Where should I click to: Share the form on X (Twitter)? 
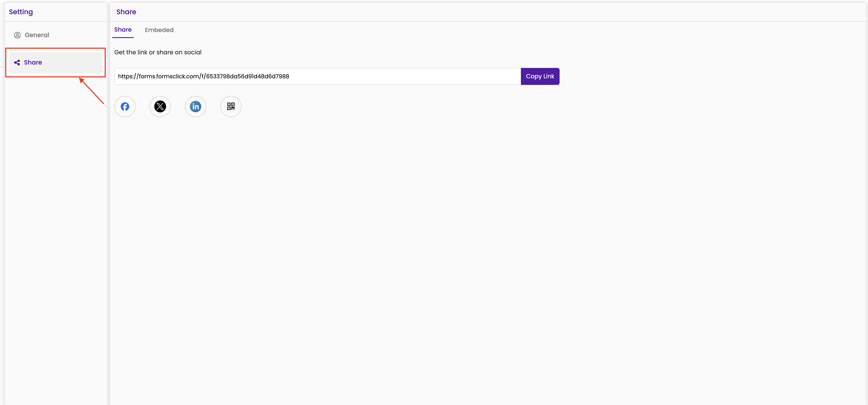point(160,107)
